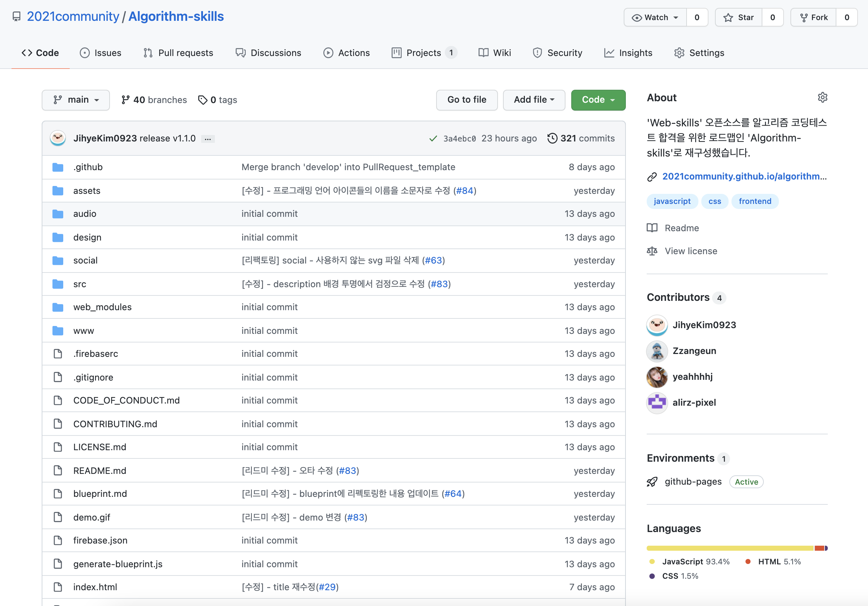The width and height of the screenshot is (868, 606).
Task: Click the yeahhhhj contributor avatar
Action: tap(657, 377)
